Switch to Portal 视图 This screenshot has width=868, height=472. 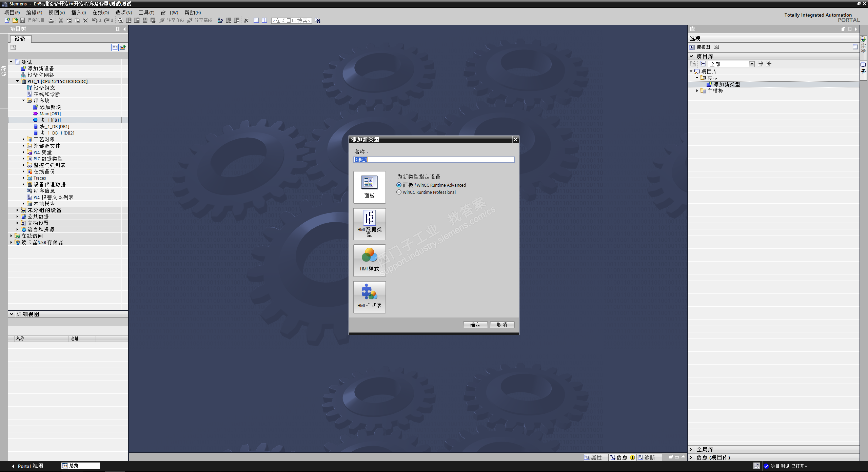[x=27, y=466]
